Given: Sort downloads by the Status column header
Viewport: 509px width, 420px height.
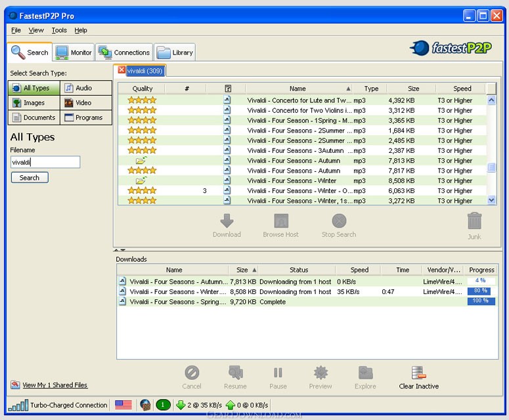Looking at the screenshot, I should coord(298,270).
